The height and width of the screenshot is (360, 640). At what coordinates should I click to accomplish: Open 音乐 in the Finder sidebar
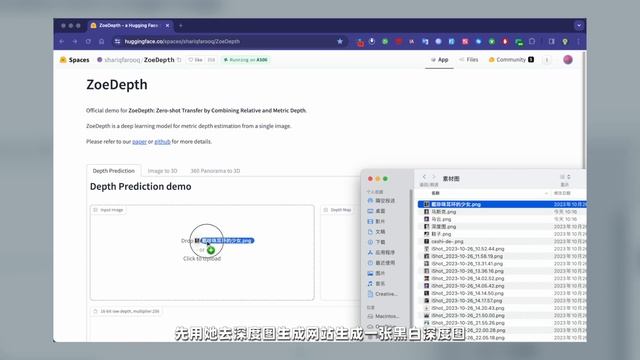point(376,283)
